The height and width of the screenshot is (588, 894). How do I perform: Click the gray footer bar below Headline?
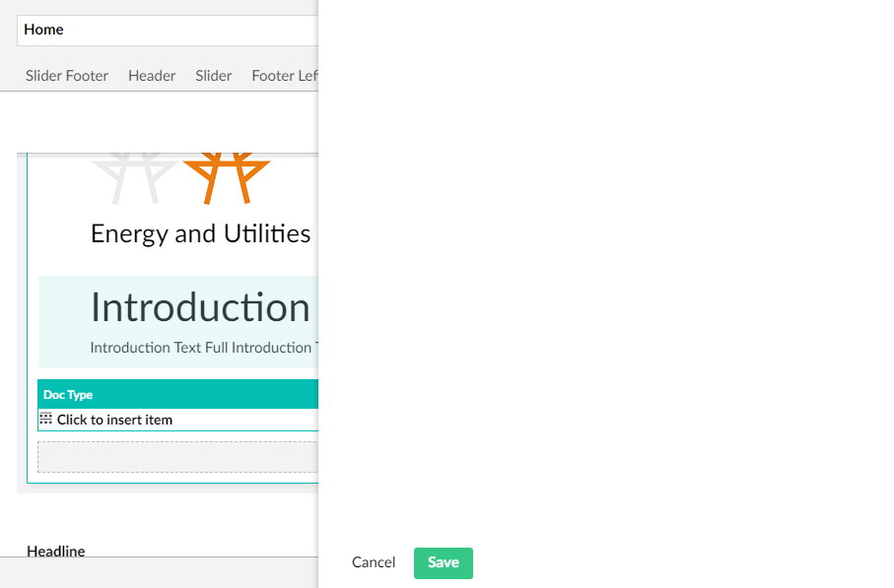click(158, 572)
